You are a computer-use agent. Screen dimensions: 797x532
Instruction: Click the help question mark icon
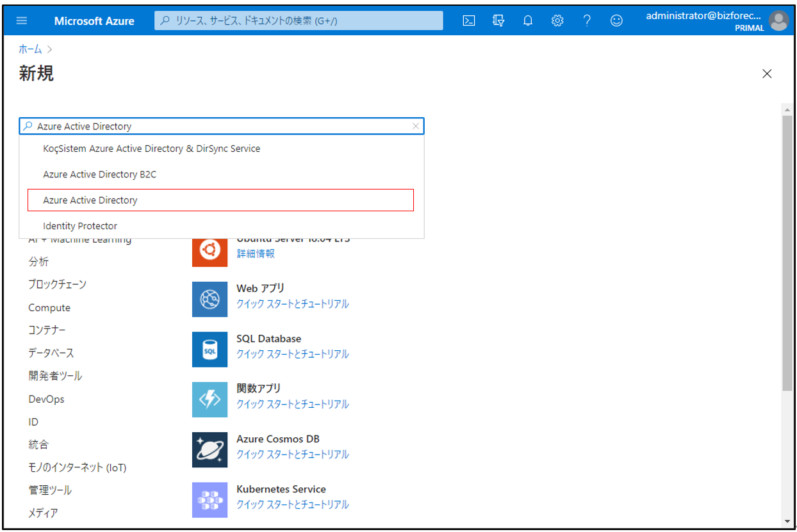pos(587,20)
